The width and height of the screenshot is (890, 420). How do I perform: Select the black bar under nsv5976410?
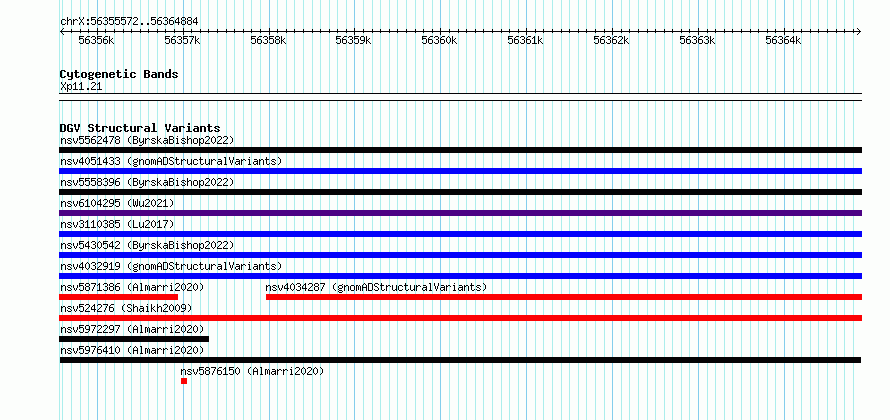(460, 360)
